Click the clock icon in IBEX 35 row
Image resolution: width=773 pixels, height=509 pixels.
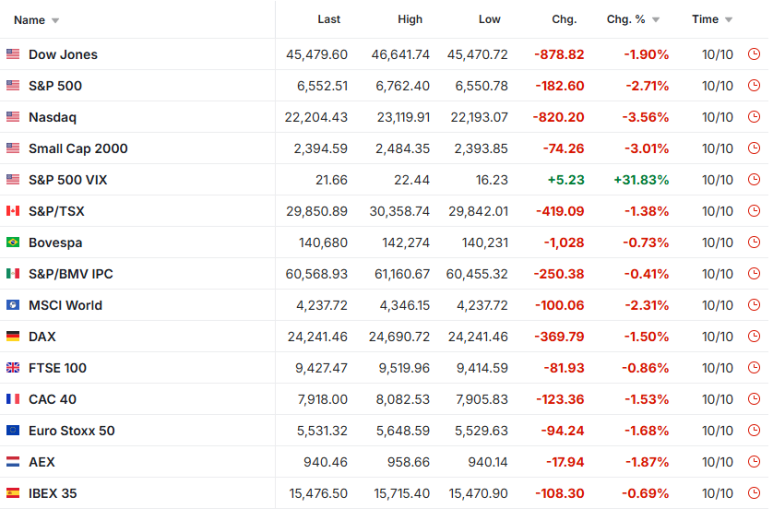(754, 493)
